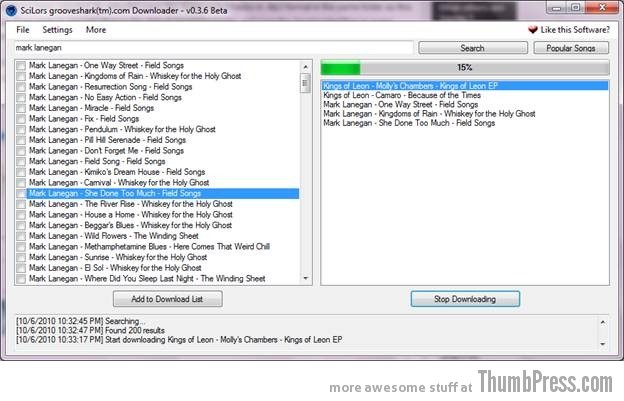Click log panel scroll down arrow
Image resolution: width=624 pixels, height=401 pixels.
603,344
